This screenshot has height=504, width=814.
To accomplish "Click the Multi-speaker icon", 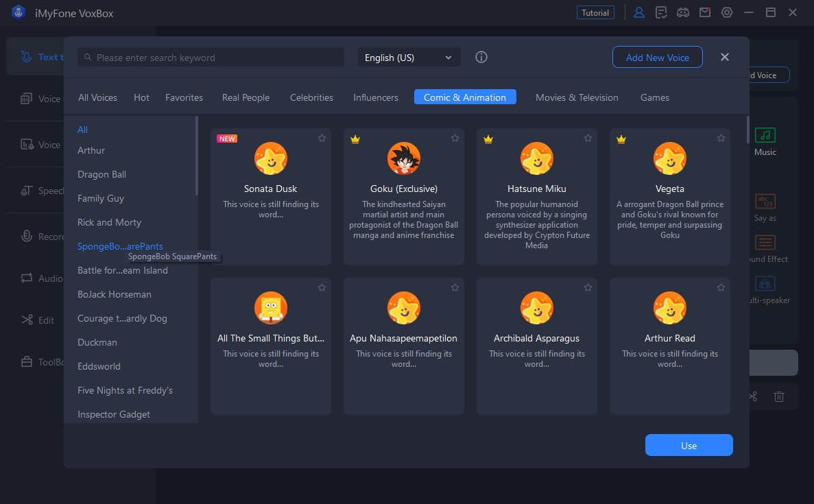I will (765, 283).
